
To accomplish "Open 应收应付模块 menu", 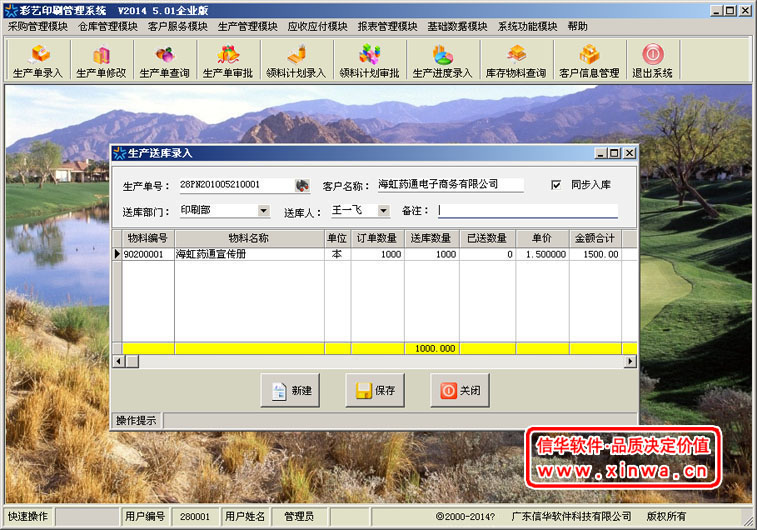I will coord(318,27).
